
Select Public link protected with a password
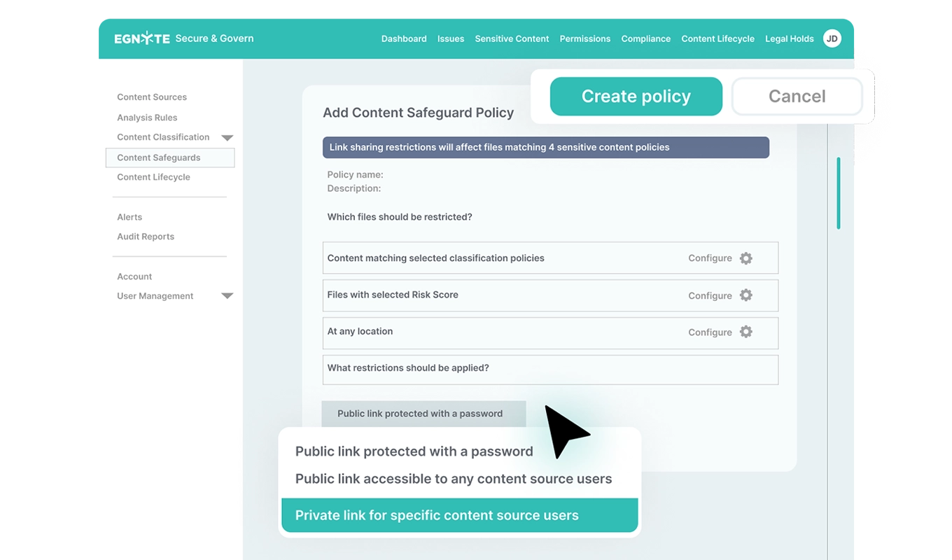[414, 451]
